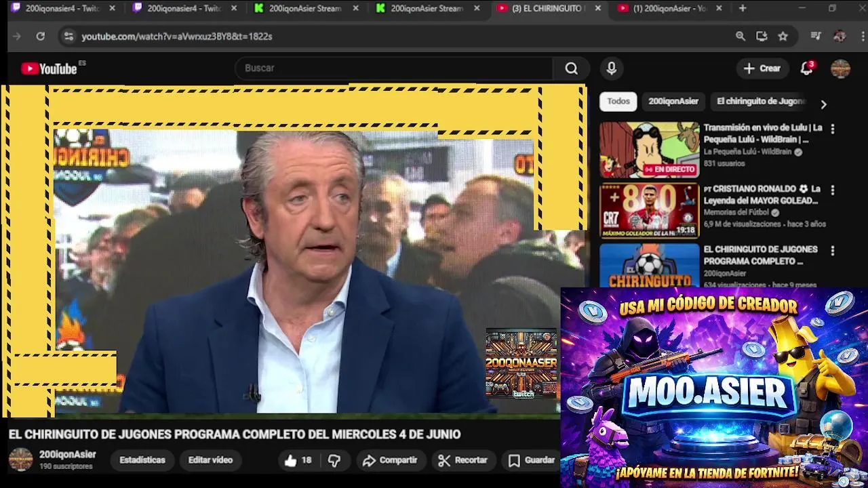Screen dimensions: 868x488
Task: Click 'Memorias del Fútbol' channel name
Action: (736, 212)
